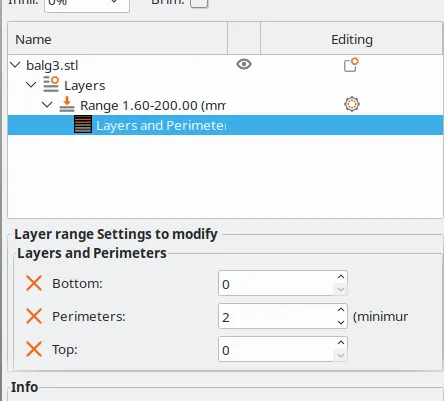The image size is (446, 401).
Task: Click the Bottom: setting label
Action: pos(77,284)
